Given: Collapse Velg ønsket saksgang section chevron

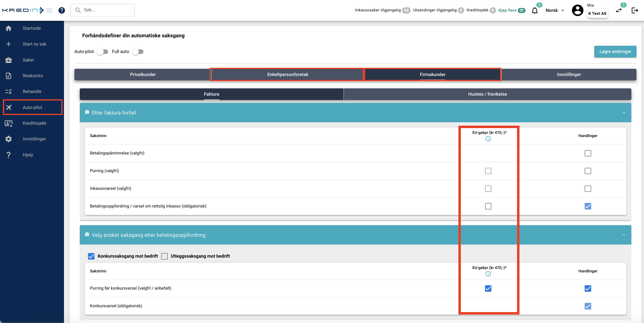Looking at the screenshot, I should [x=624, y=235].
